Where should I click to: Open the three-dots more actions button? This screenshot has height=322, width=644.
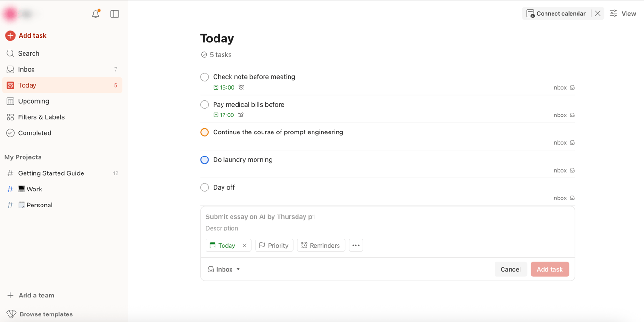(356, 245)
